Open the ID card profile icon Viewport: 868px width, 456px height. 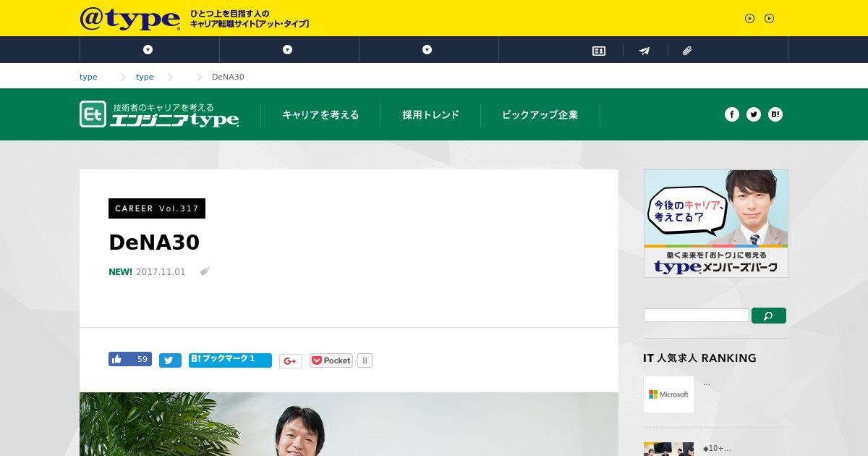point(599,51)
